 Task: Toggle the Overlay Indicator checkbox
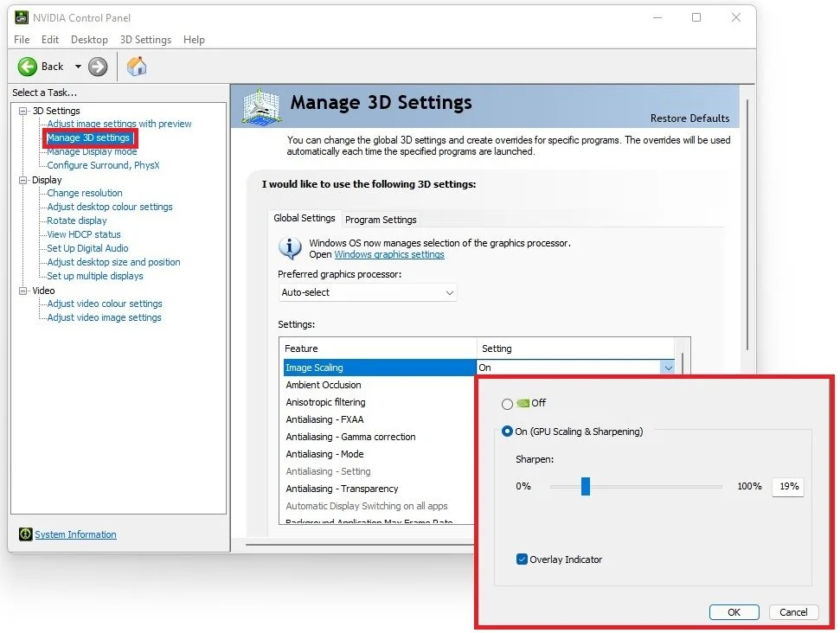pyautogui.click(x=522, y=559)
